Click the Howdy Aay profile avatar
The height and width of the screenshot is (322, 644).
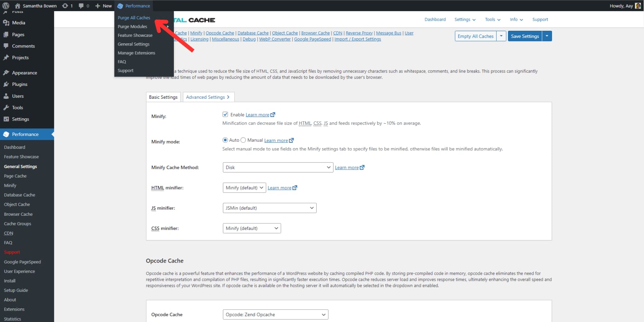point(637,5)
